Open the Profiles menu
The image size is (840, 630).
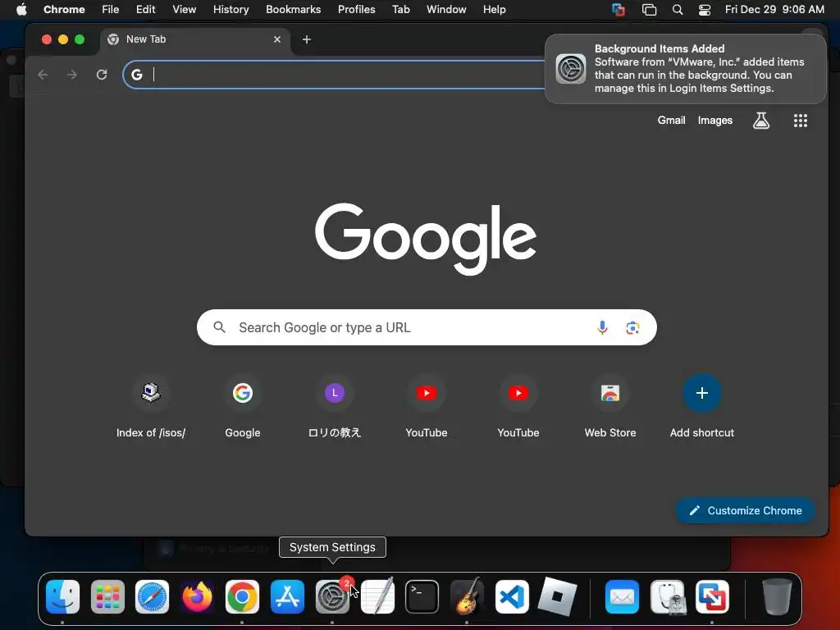click(356, 10)
